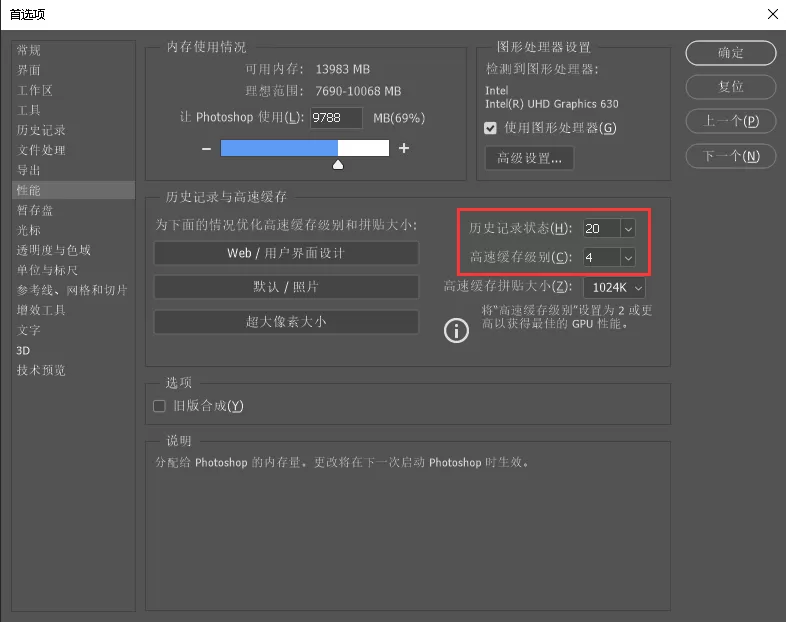The height and width of the screenshot is (622, 786).
Task: Select the highlighted 性能 category
Action: (73, 190)
